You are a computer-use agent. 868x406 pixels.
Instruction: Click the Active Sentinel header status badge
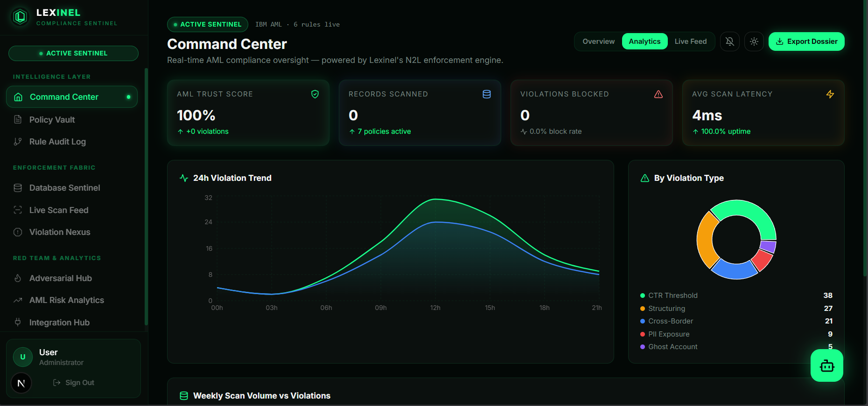(x=207, y=24)
